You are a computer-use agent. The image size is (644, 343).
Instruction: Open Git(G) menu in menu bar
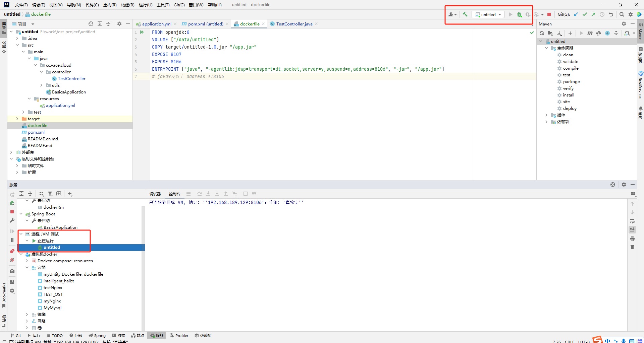click(179, 5)
